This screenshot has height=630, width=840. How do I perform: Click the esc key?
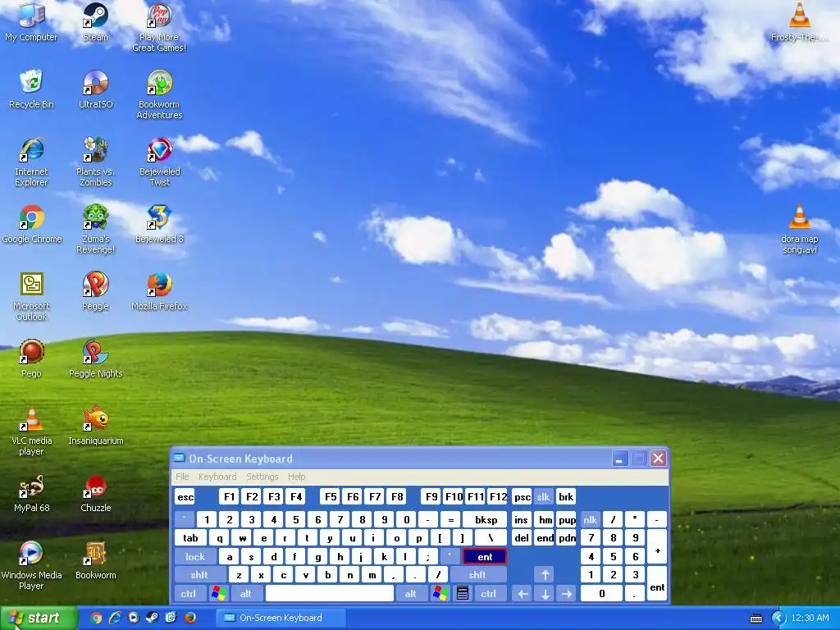point(185,497)
